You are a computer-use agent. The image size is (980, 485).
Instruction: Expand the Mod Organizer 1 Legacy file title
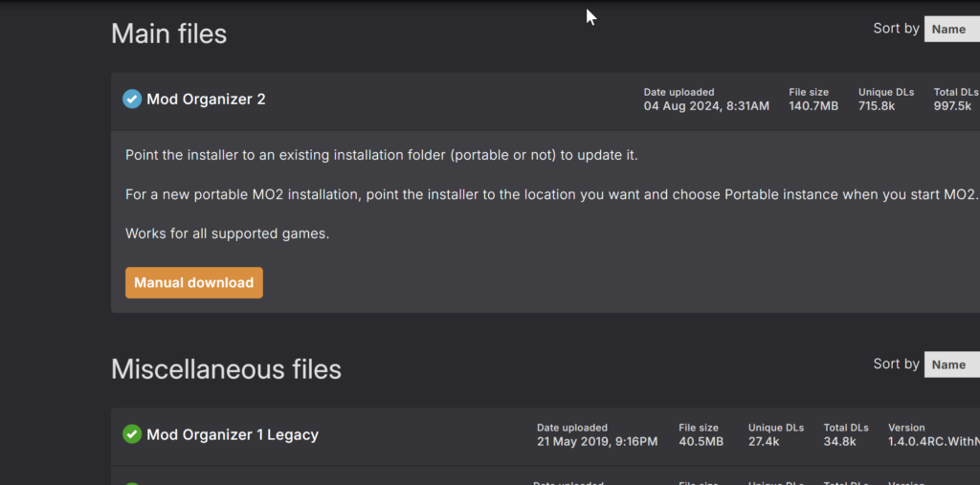click(233, 434)
